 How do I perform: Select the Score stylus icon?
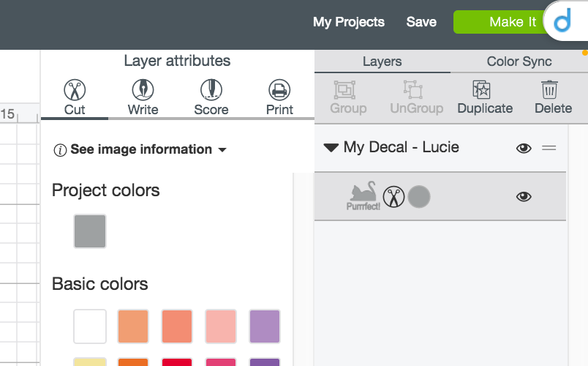coord(211,90)
